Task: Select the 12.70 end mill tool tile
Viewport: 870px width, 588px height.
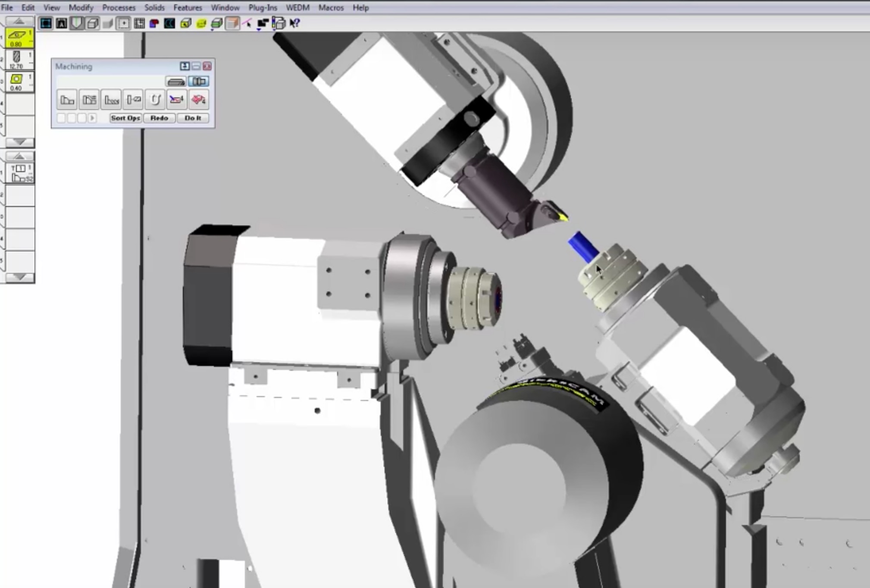Action: click(x=19, y=59)
